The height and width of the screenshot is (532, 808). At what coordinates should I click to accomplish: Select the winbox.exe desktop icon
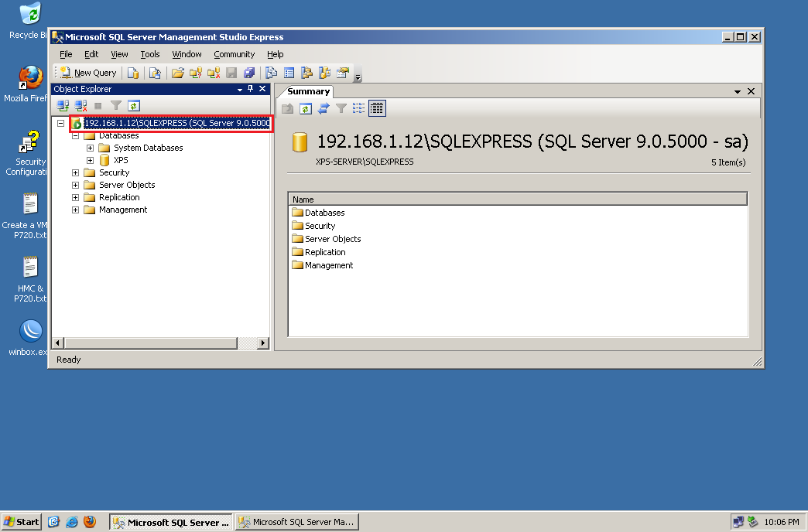pos(29,338)
